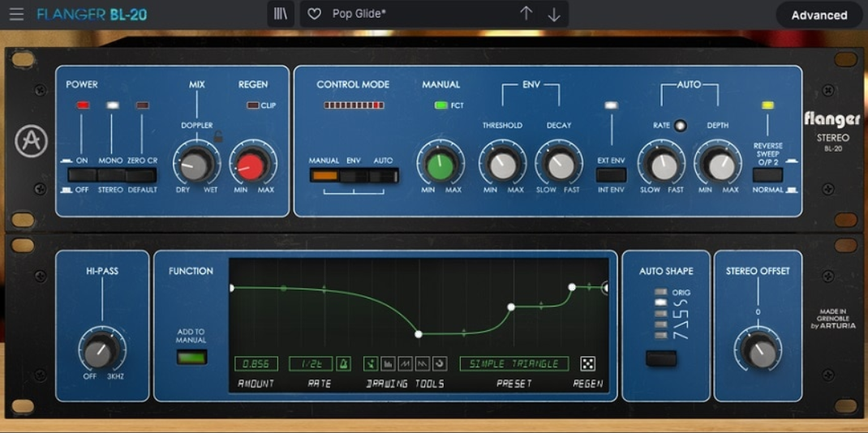Click the Arturia logo on the rack
The height and width of the screenshot is (433, 868).
(31, 142)
